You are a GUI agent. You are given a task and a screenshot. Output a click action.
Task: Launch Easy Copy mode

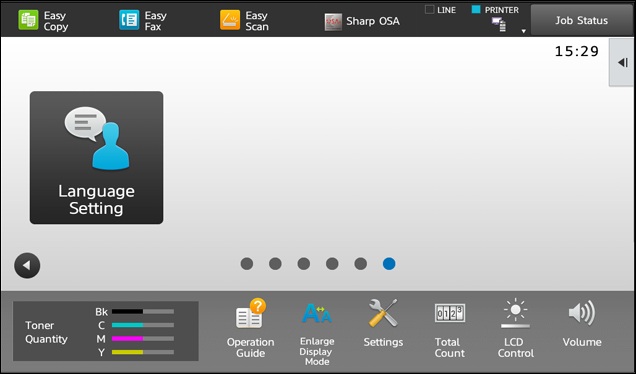coord(43,20)
